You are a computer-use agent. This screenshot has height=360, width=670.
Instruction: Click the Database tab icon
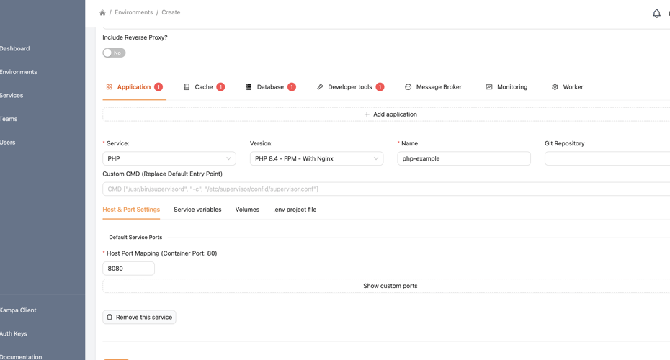click(248, 87)
